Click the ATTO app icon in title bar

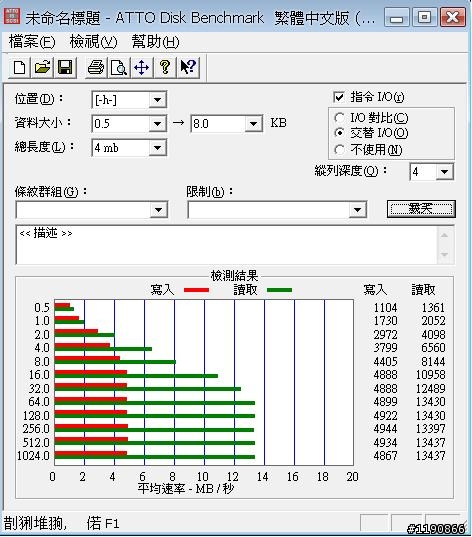12,16
